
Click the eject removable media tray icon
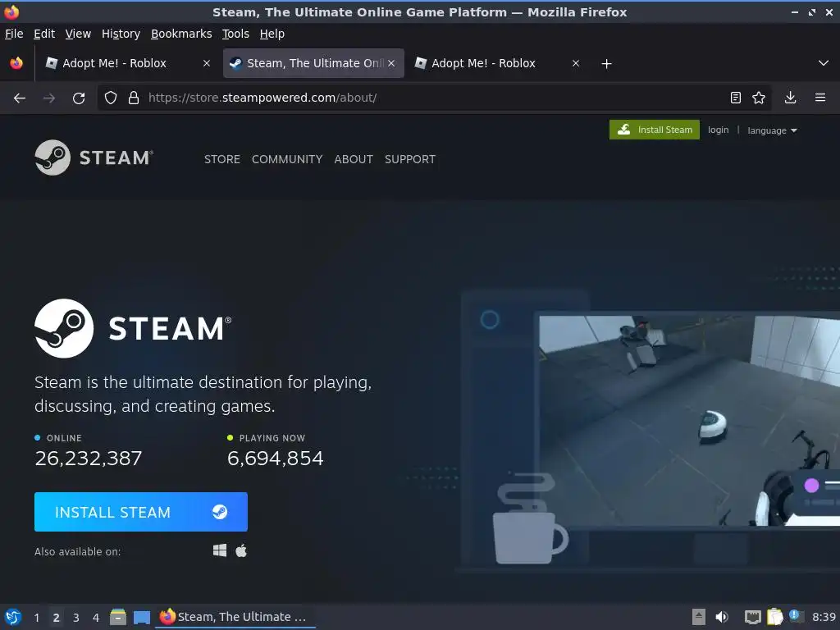pyautogui.click(x=699, y=617)
